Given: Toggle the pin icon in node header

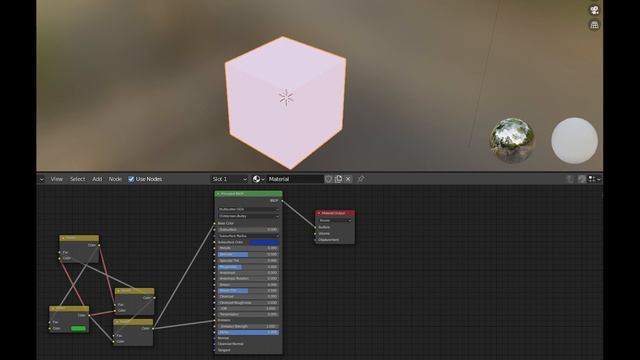Looking at the screenshot, I should coord(360,179).
